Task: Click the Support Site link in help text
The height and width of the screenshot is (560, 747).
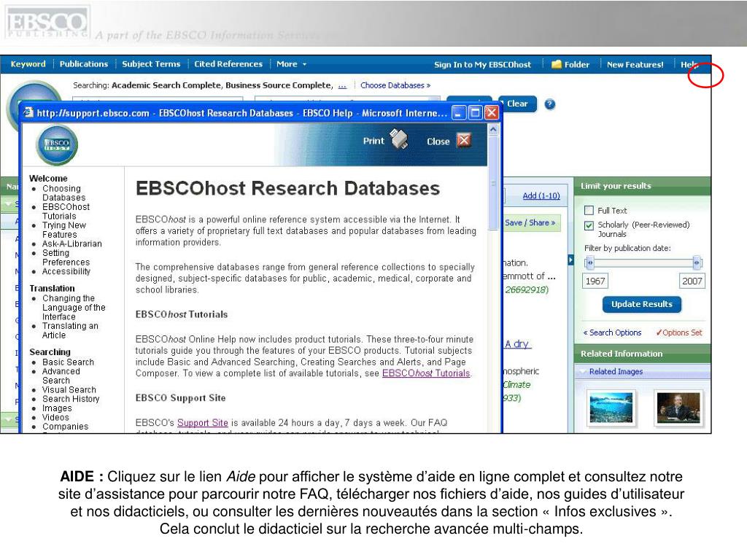Action: (x=203, y=423)
